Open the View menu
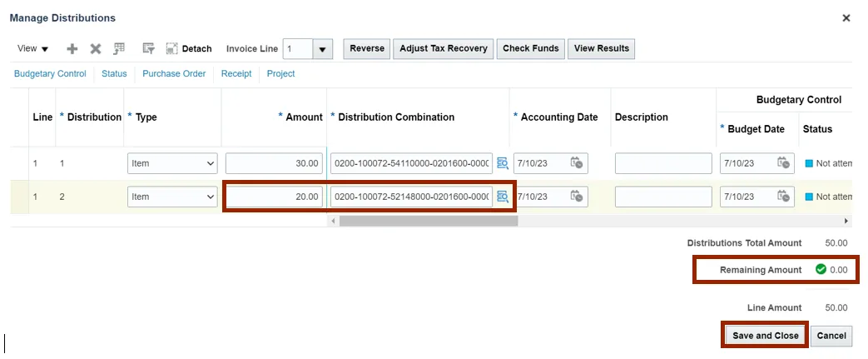The image size is (868, 359). pyautogui.click(x=33, y=49)
